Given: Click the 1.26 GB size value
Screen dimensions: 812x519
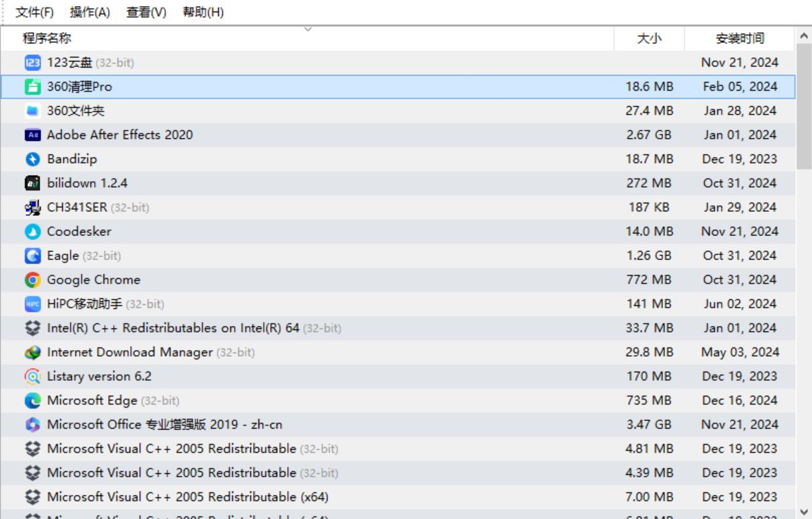Looking at the screenshot, I should 649,255.
